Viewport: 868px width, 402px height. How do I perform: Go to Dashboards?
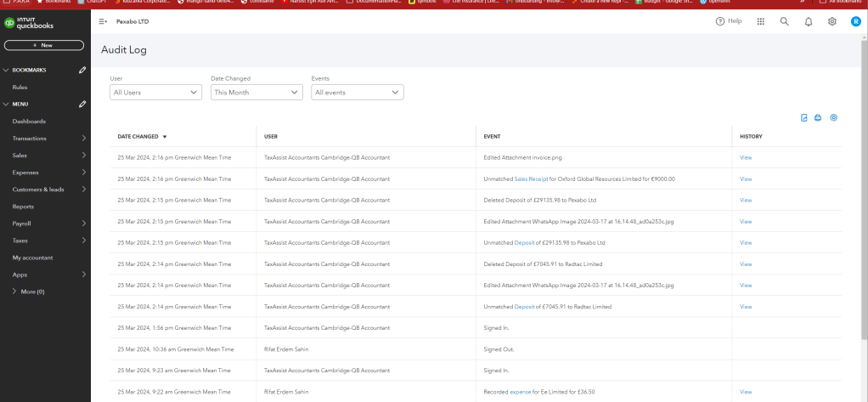29,122
